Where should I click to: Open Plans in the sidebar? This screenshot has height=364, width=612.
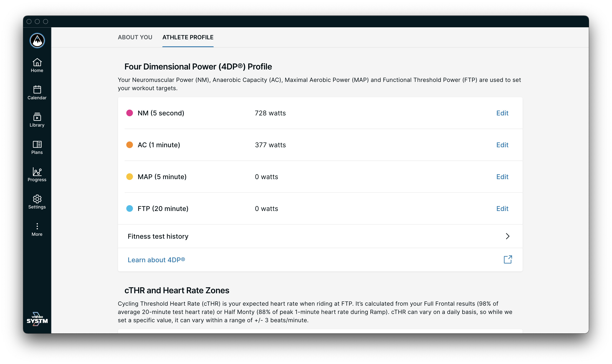tap(37, 147)
